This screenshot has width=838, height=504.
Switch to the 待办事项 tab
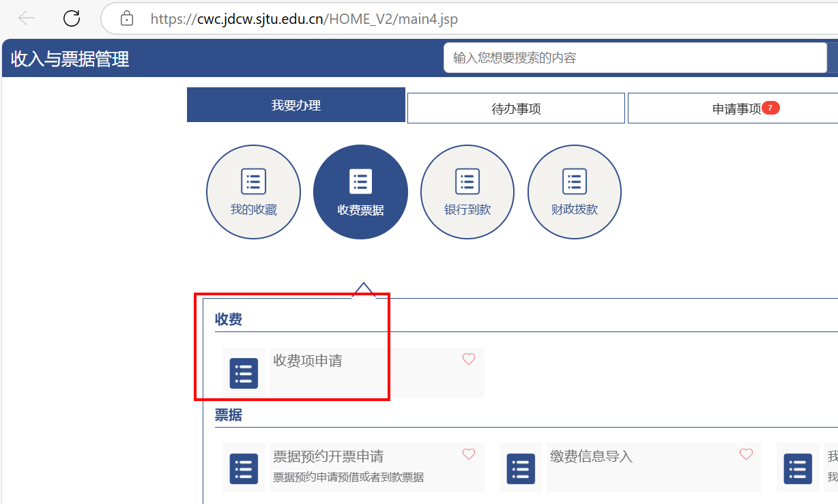(516, 108)
